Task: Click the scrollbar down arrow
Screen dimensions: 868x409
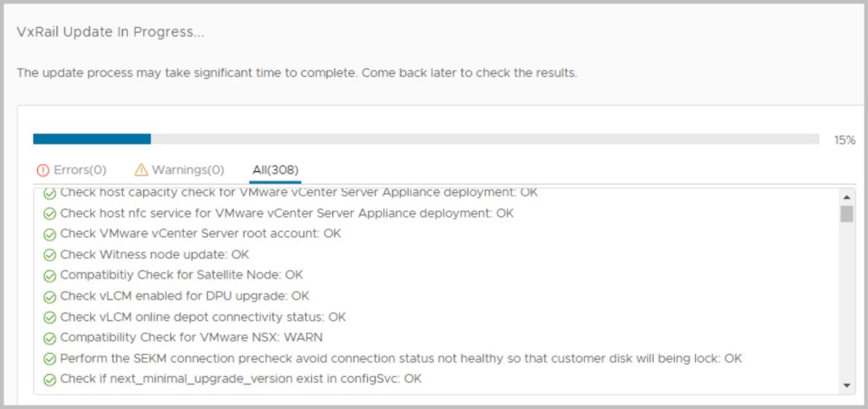Action: pos(846,386)
